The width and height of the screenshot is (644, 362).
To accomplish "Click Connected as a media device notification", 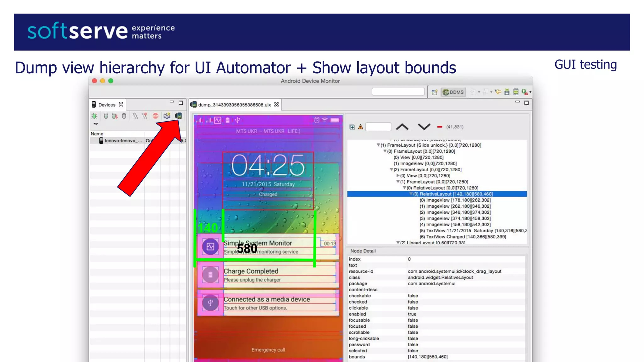I will click(x=268, y=303).
